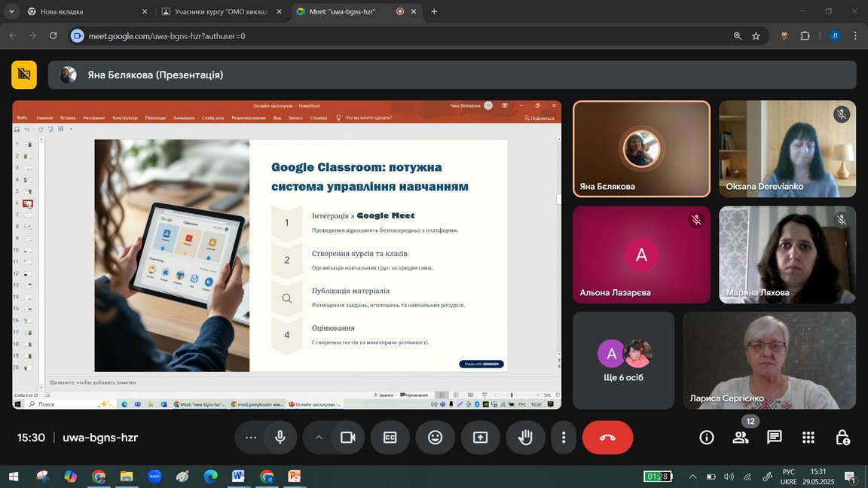Select Лариса Сергієнко video tile
The image size is (868, 488).
(769, 360)
